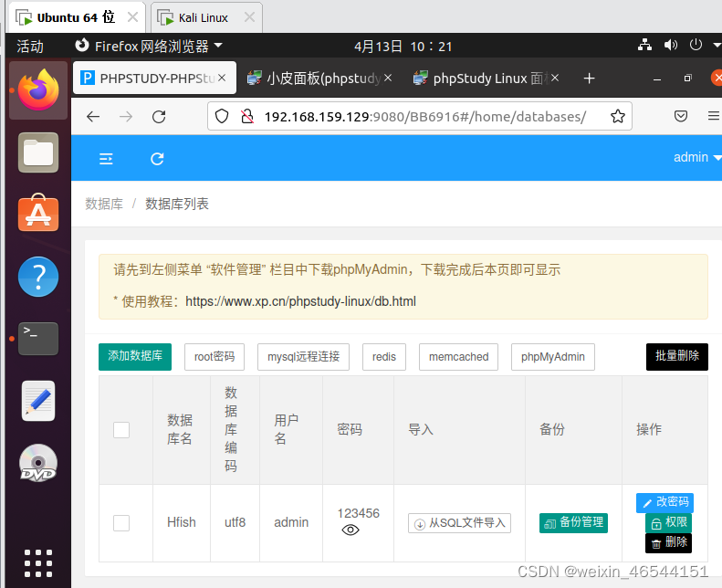722x588 pixels.
Task: Switch to the Kali Linux VM tab
Action: [206, 17]
